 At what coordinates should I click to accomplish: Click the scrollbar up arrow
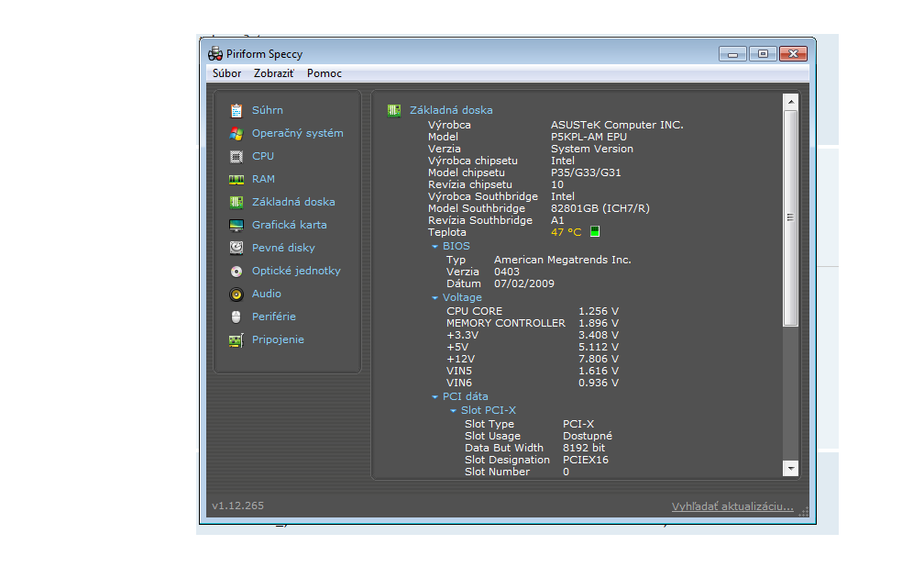coord(791,102)
